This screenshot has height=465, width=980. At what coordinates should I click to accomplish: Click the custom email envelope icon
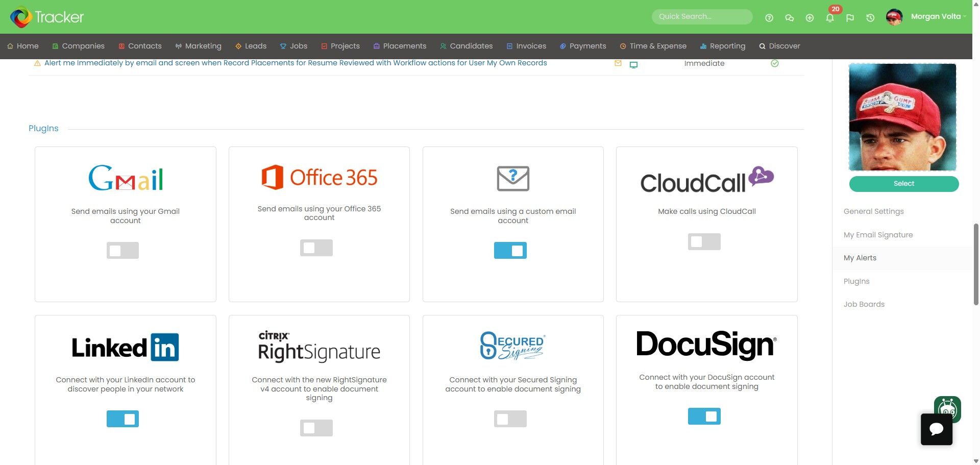(x=513, y=178)
